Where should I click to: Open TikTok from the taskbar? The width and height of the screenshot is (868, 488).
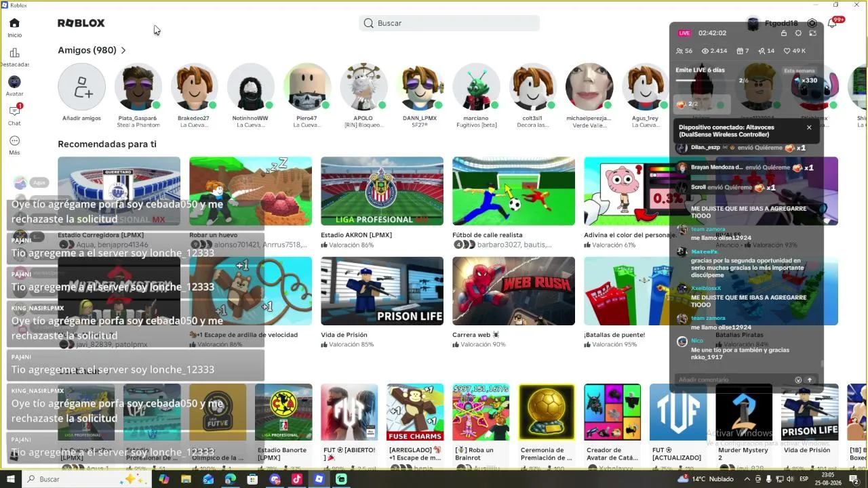[x=296, y=479]
